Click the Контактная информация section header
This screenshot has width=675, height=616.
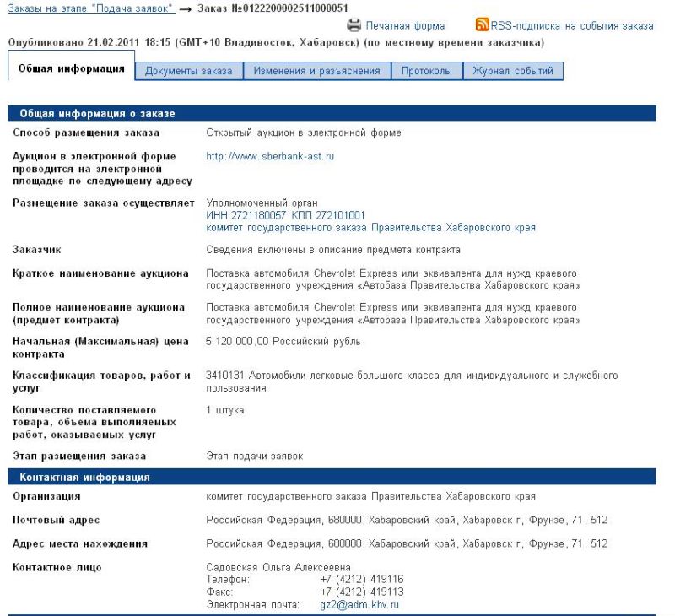coord(84,477)
